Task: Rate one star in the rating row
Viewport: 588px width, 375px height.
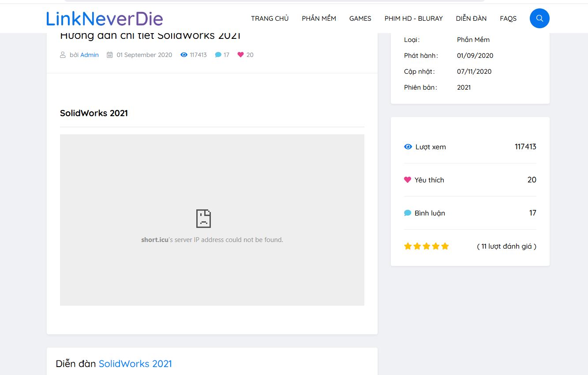Action: click(x=408, y=246)
